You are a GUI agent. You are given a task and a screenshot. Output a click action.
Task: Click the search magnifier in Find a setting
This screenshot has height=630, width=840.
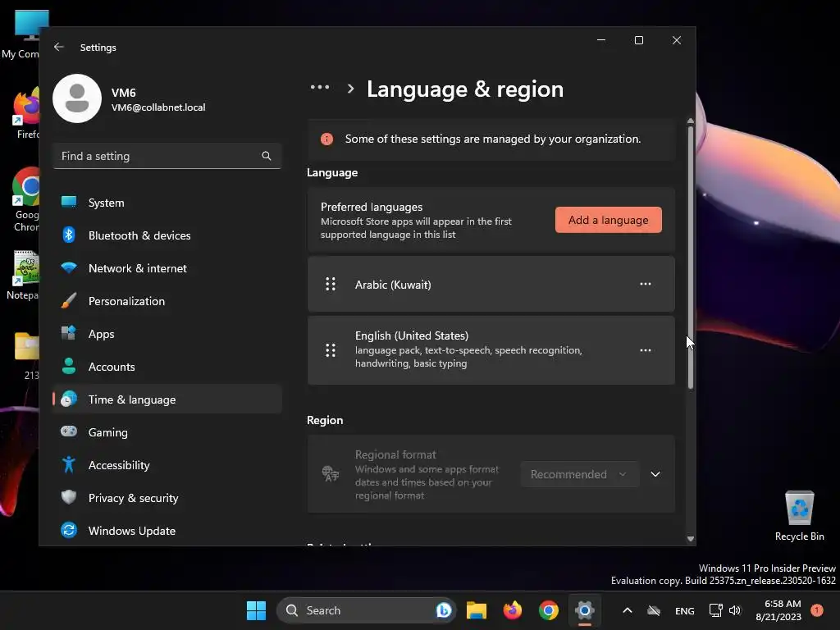pos(267,156)
